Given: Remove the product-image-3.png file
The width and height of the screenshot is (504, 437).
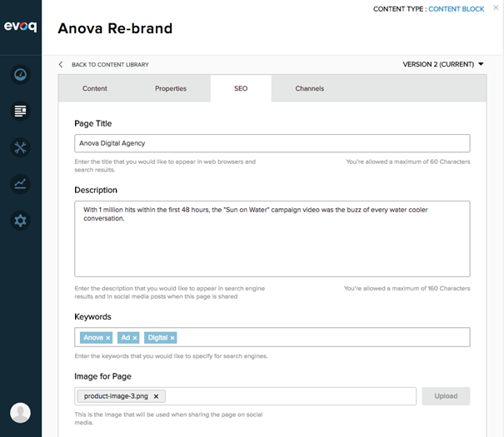Looking at the screenshot, I should pyautogui.click(x=156, y=396).
